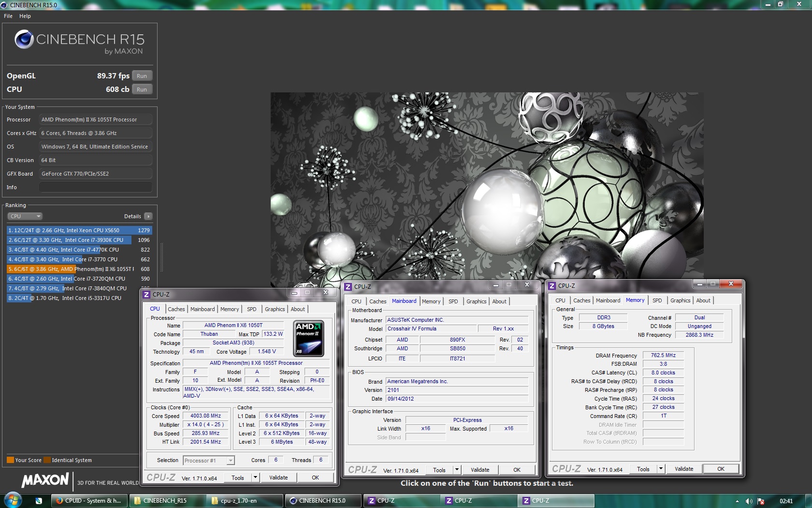Click the CPU-Z icon in the CPU window title bar
This screenshot has height=508, width=812.
click(146, 294)
